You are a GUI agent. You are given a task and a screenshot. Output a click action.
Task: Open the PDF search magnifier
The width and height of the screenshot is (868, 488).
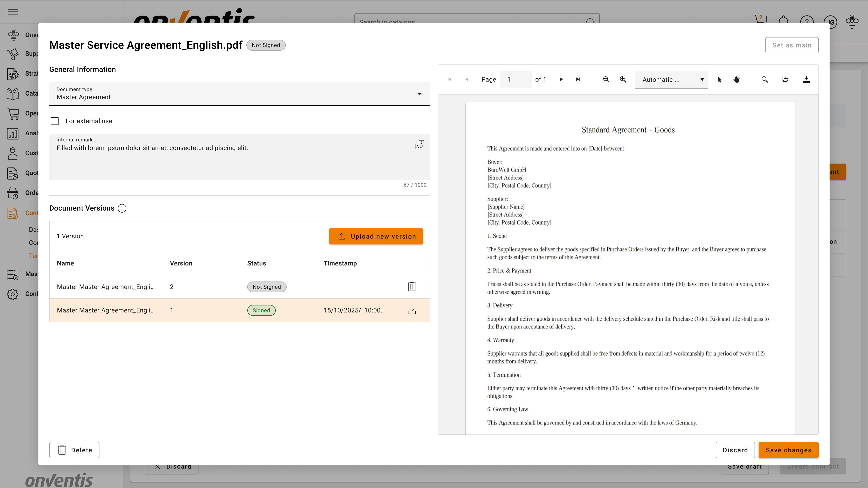tap(764, 80)
